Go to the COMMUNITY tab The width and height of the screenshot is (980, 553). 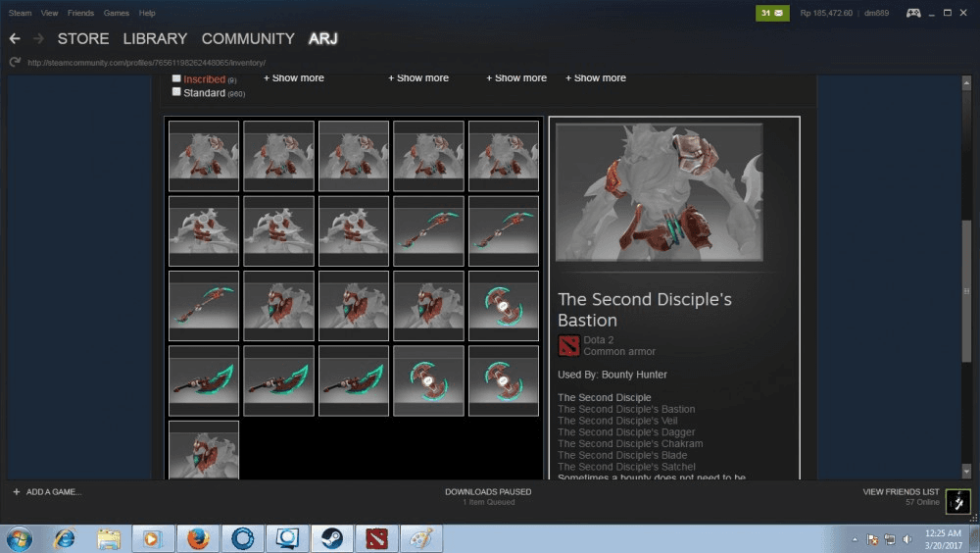(x=248, y=39)
